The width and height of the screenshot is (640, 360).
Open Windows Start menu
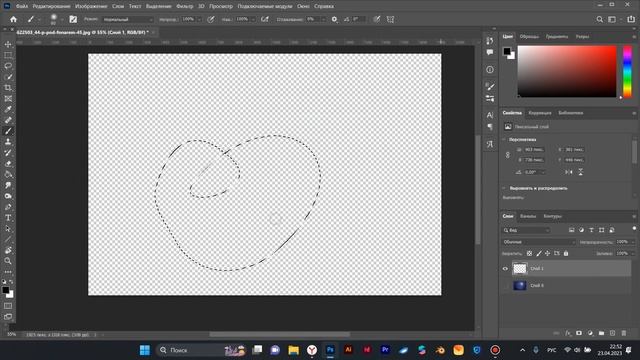point(145,350)
